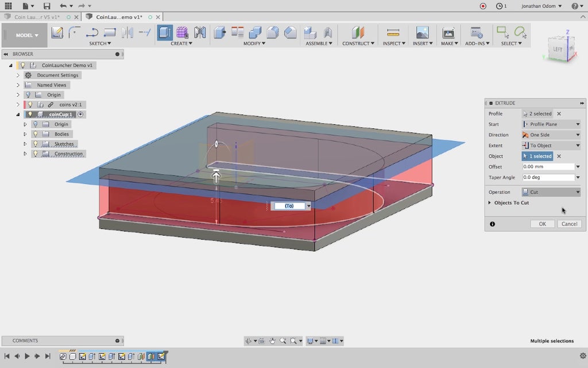Toggle visibility lightbulb for Bodies folder
The width and height of the screenshot is (588, 368).
coord(36,134)
